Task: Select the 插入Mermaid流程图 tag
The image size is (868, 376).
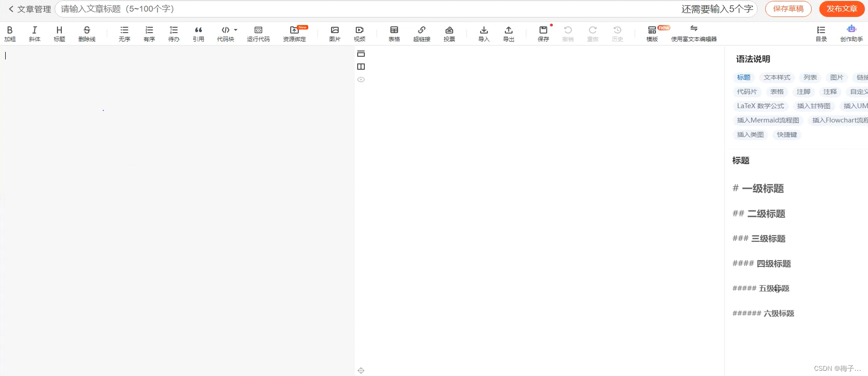Action: [x=768, y=120]
